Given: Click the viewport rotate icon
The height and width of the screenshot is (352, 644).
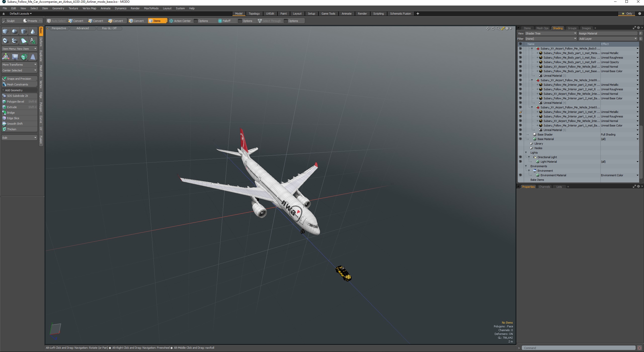Looking at the screenshot, I should (493, 28).
